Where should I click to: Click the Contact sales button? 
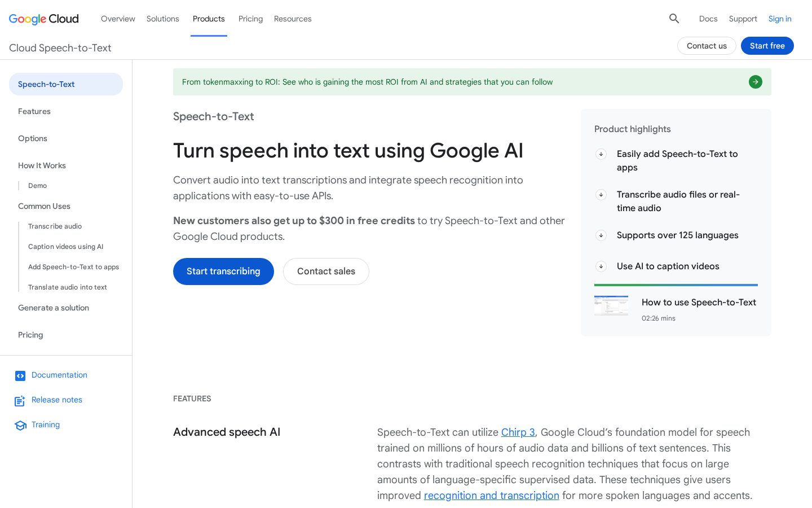coord(326,271)
